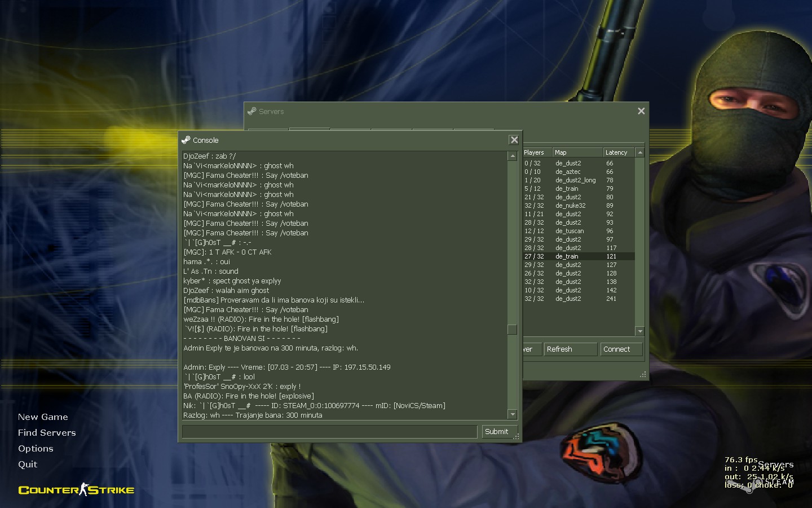Select the de_aztec server row
The image size is (812, 508).
[579, 172]
